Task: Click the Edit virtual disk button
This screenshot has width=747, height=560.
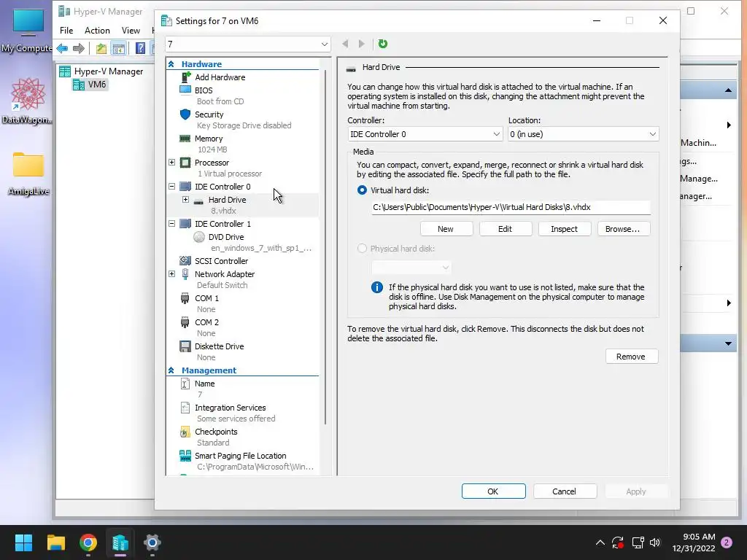Action: click(506, 229)
